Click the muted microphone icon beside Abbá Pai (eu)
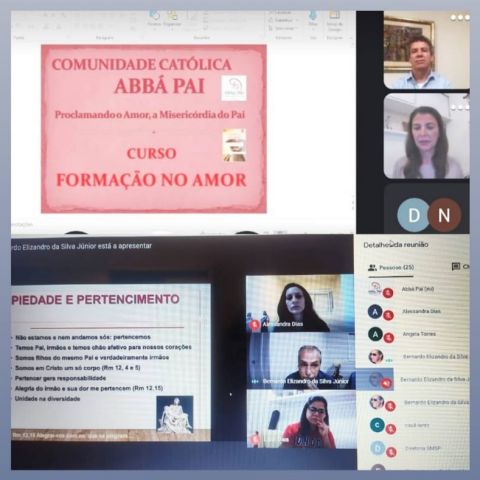 click(x=388, y=293)
